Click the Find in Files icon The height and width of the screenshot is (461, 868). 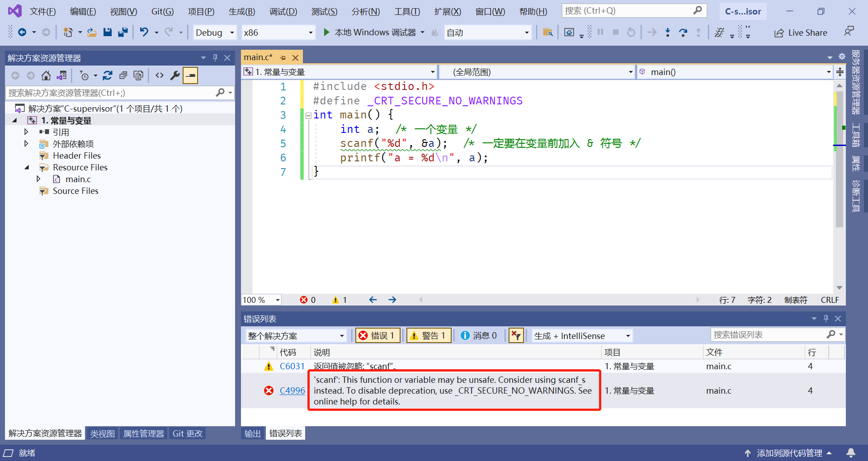coord(547,32)
